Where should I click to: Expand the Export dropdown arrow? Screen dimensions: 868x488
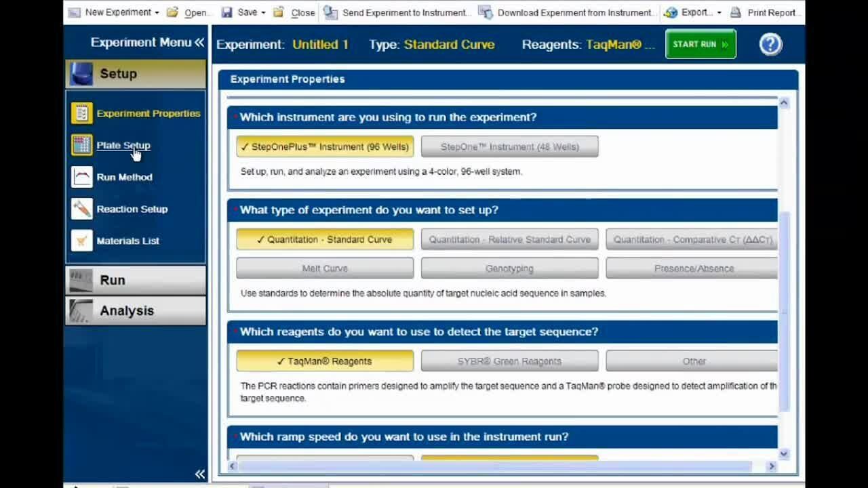[x=719, y=13]
